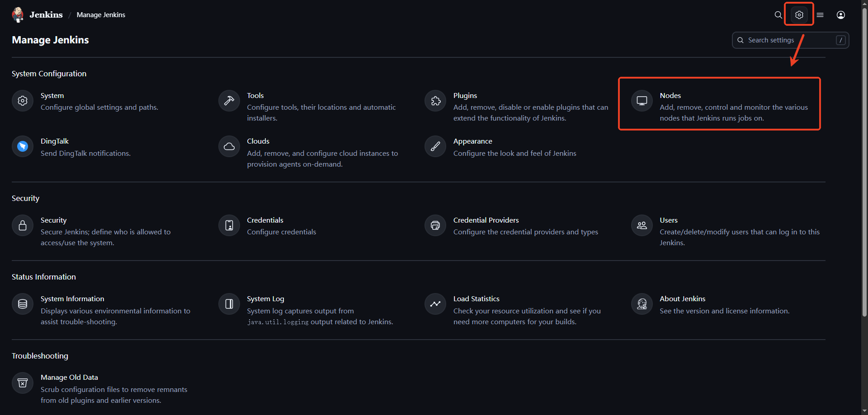This screenshot has height=415, width=868.
Task: Click the Appearance paintbrush icon
Action: click(435, 146)
